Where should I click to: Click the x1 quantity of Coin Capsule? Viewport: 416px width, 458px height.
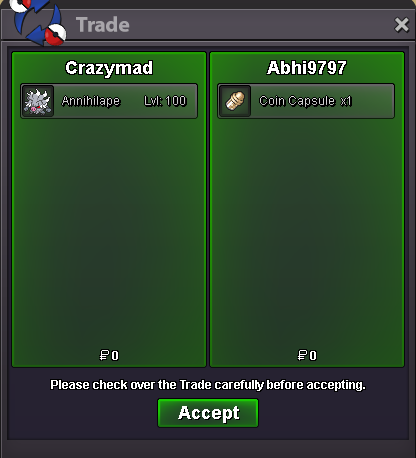tap(346, 101)
